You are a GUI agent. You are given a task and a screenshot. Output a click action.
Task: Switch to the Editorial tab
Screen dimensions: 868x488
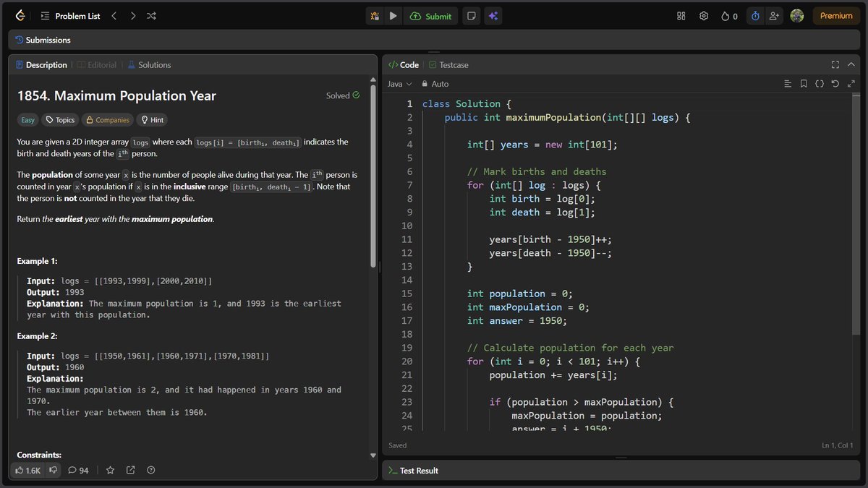tap(96, 64)
